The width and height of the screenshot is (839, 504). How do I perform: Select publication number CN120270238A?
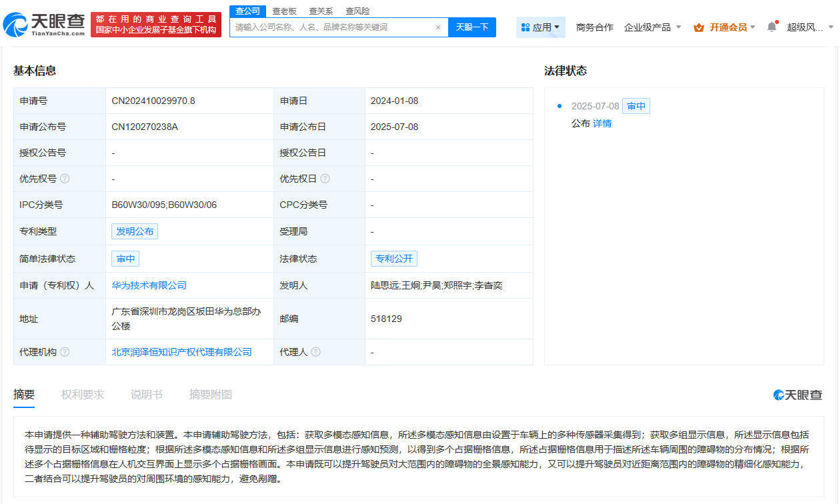click(x=145, y=127)
